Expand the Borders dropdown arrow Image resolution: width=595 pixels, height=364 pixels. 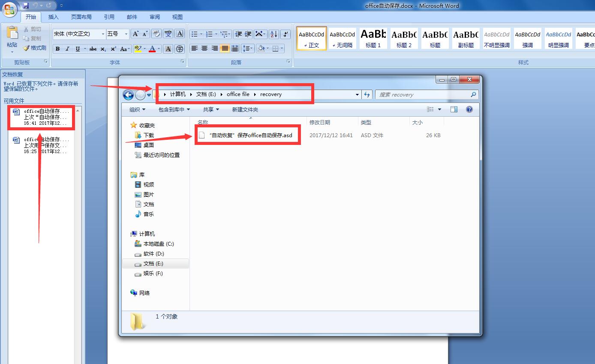[x=282, y=48]
